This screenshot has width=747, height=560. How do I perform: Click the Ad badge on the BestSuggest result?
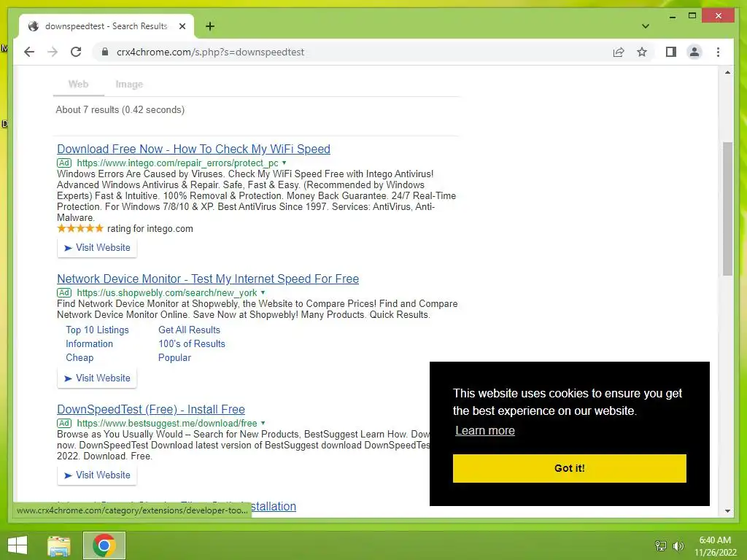point(64,424)
